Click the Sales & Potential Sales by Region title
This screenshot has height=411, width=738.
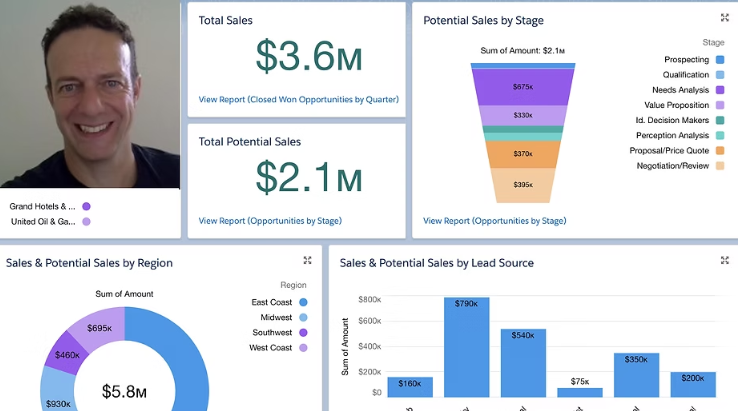[x=89, y=263]
